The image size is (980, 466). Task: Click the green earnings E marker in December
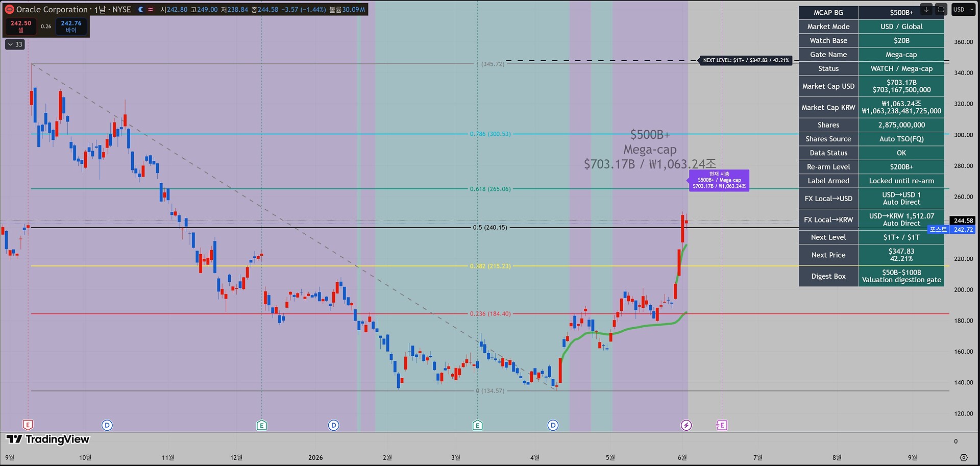[262, 425]
